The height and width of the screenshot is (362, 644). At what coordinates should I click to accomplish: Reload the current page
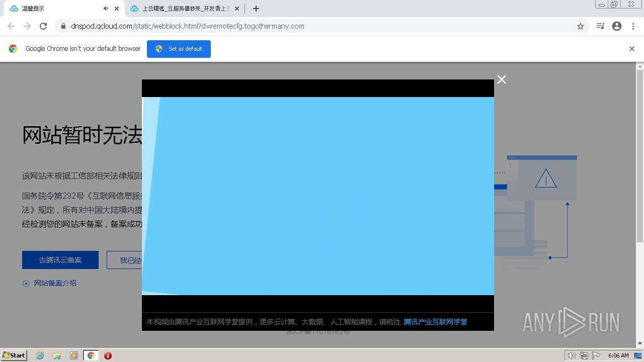(43, 26)
